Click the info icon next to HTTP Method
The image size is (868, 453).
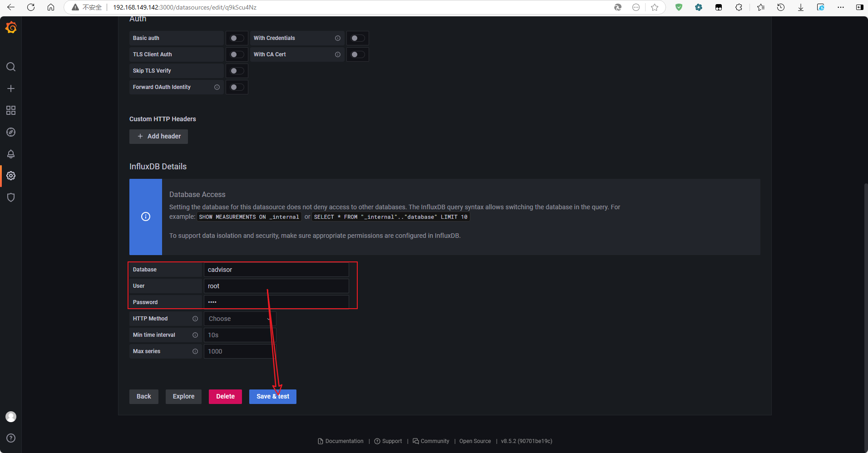[x=195, y=319]
